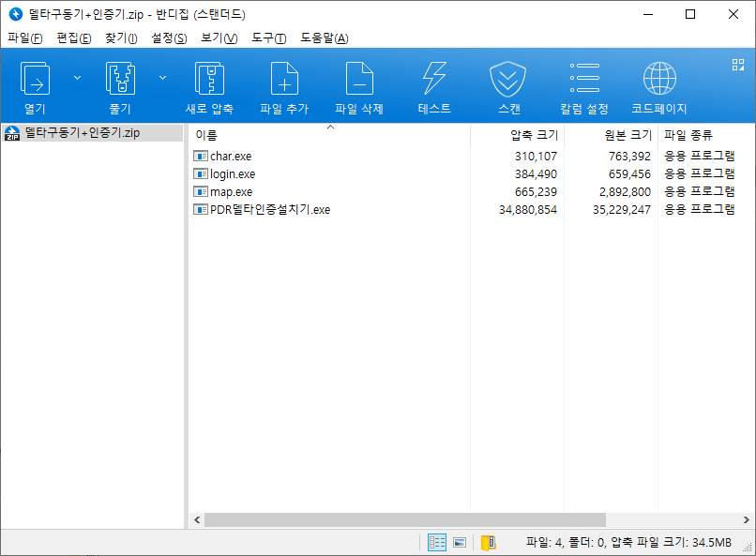Open the 도움말(A) menu
The width and height of the screenshot is (756, 556).
(324, 38)
